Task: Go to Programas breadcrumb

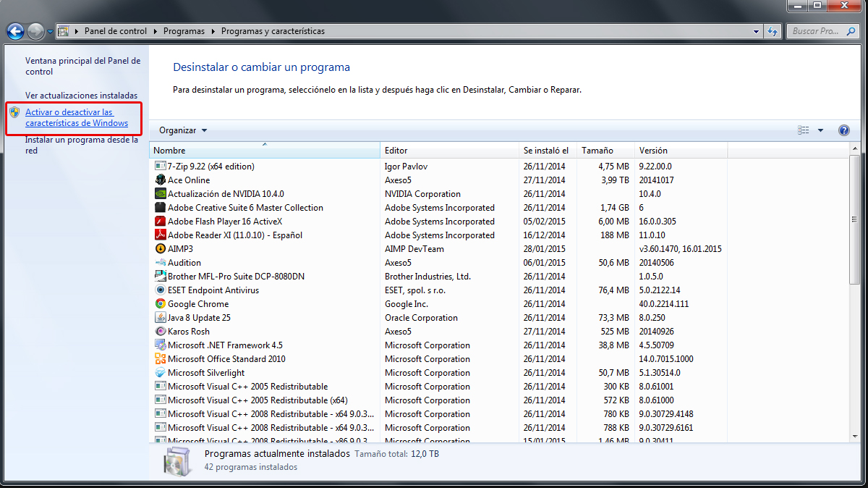Action: point(184,31)
